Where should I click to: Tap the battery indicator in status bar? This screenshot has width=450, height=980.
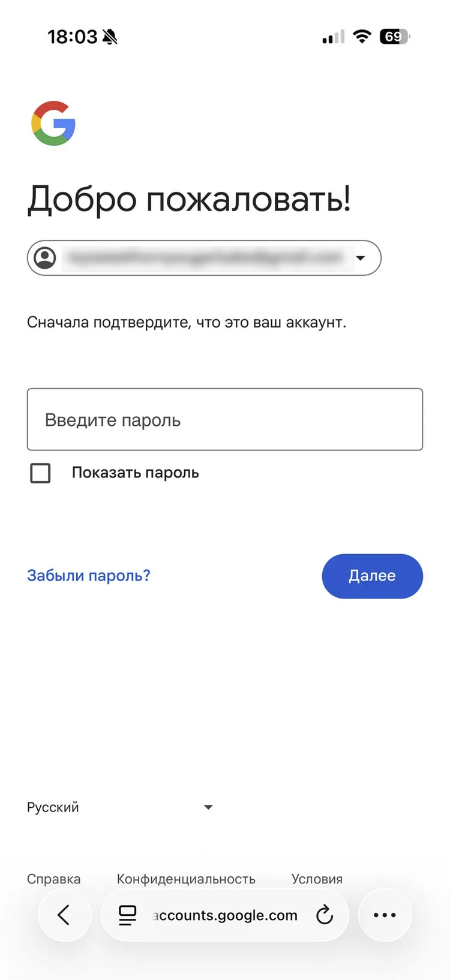point(394,37)
